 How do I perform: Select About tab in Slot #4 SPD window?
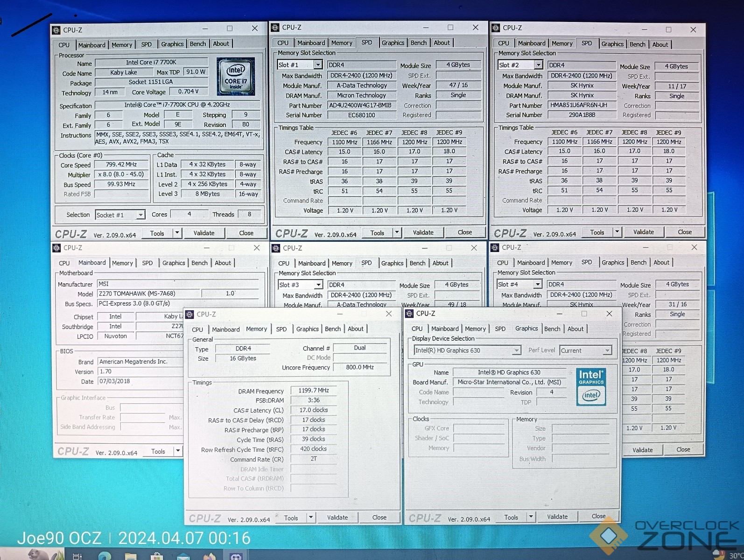[x=661, y=262]
